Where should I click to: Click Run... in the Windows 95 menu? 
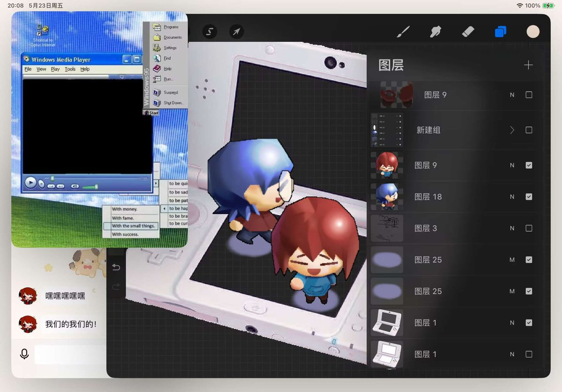coord(168,79)
